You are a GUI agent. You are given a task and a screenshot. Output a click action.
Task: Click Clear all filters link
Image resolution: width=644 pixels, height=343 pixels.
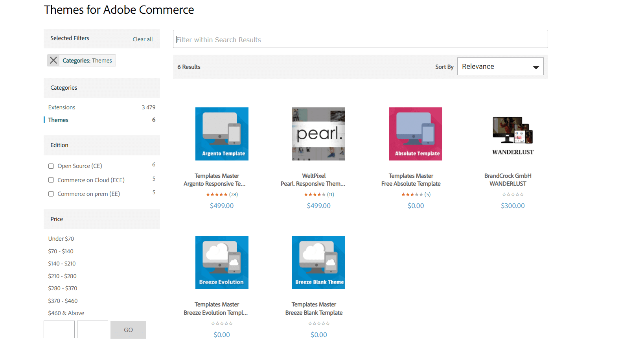(143, 39)
